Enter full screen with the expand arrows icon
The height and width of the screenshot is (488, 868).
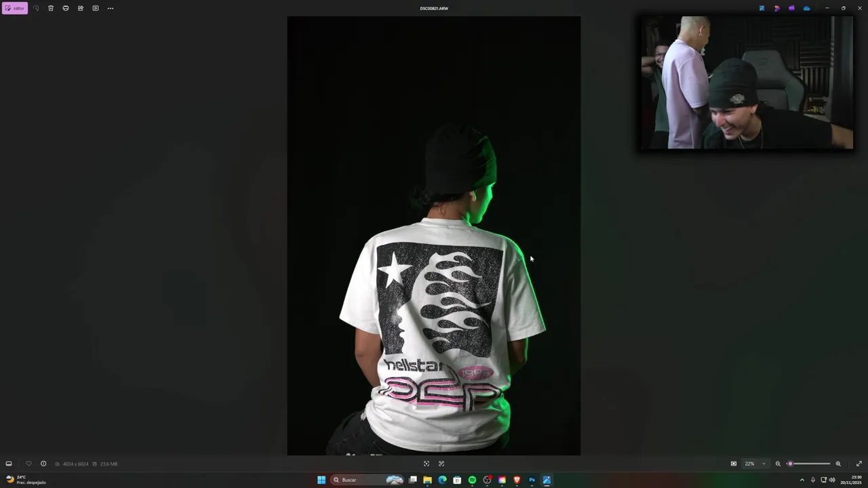(x=859, y=464)
